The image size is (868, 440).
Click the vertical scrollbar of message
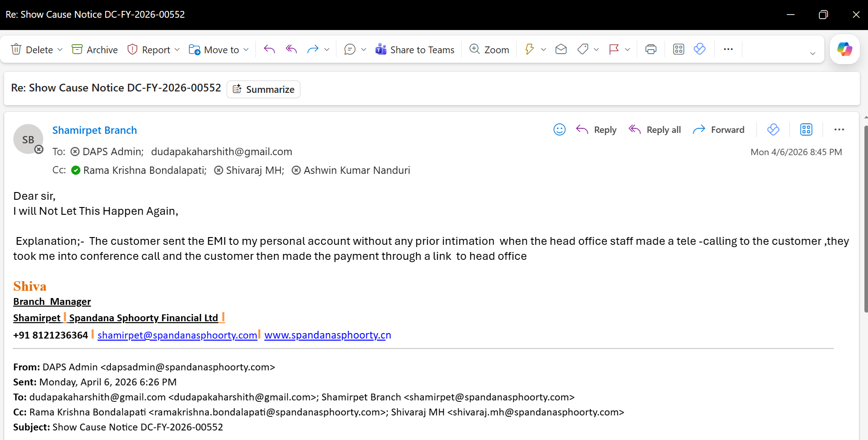tap(865, 218)
